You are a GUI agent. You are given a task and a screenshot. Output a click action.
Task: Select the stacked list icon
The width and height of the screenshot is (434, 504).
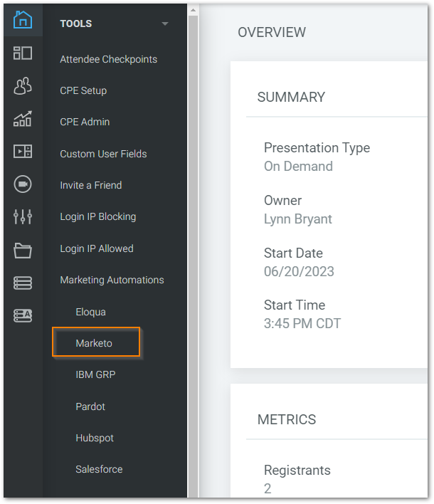coord(23,283)
